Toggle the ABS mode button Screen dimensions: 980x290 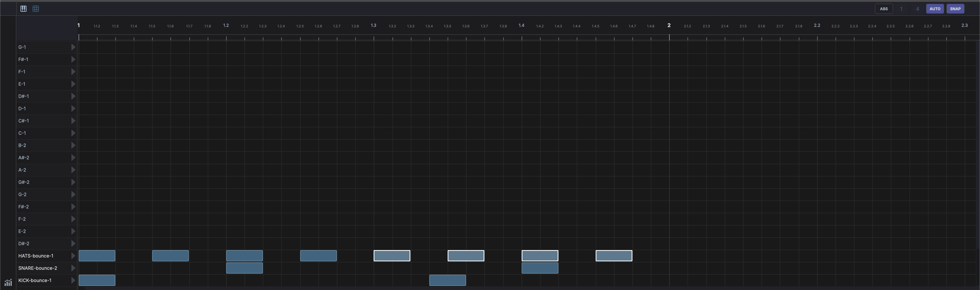pyautogui.click(x=884, y=8)
